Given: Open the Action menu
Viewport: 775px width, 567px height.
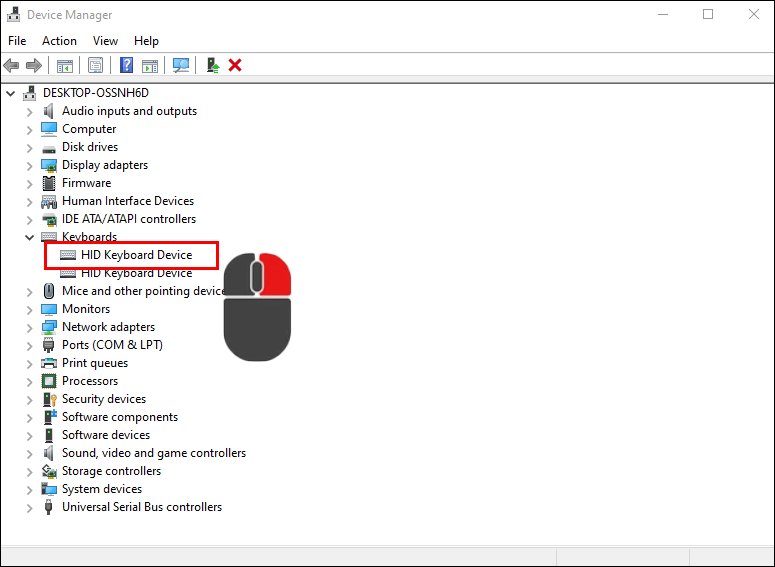Looking at the screenshot, I should pos(59,41).
